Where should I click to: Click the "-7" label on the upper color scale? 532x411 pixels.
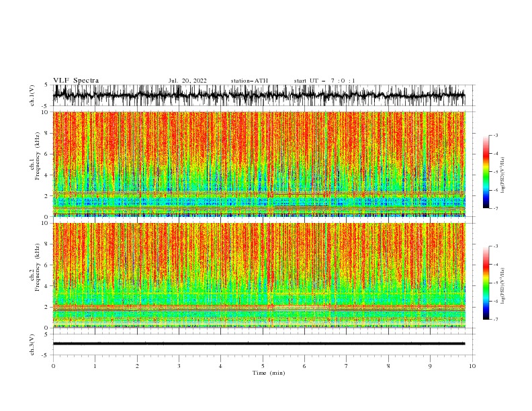tap(496, 208)
